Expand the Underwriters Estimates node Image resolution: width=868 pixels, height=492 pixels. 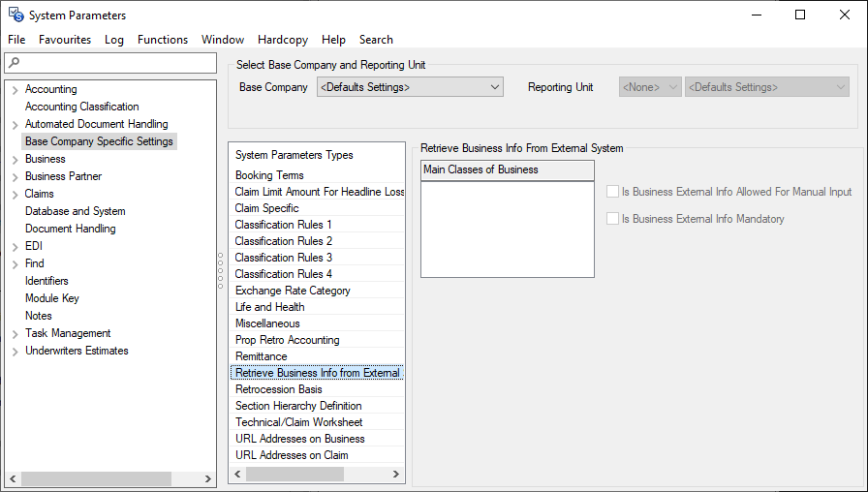(15, 352)
